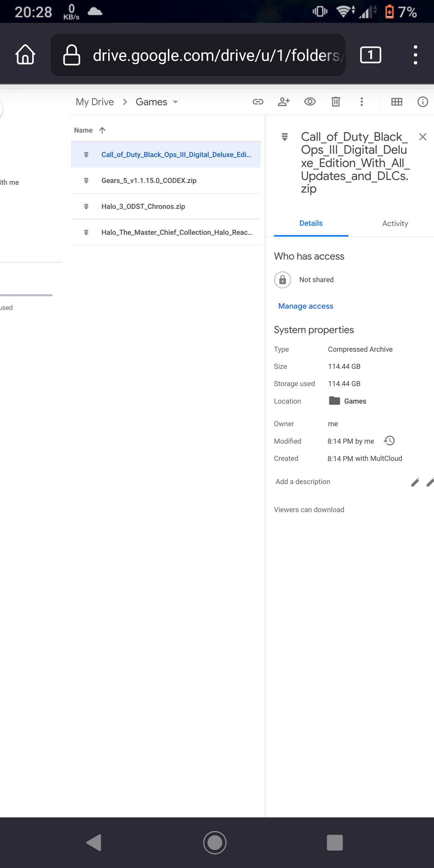Switch to grid layout view
434x868 pixels.
tap(397, 102)
